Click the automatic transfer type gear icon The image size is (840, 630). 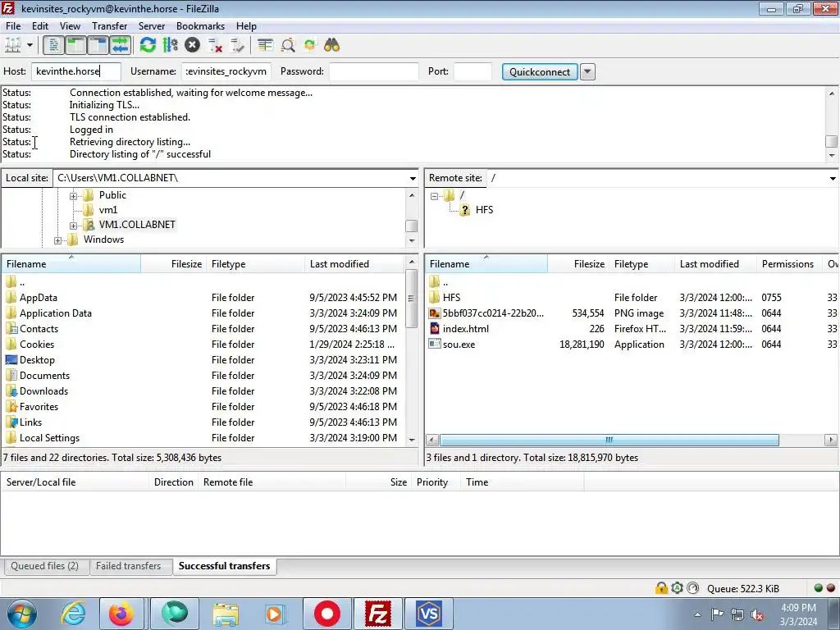coord(677,588)
